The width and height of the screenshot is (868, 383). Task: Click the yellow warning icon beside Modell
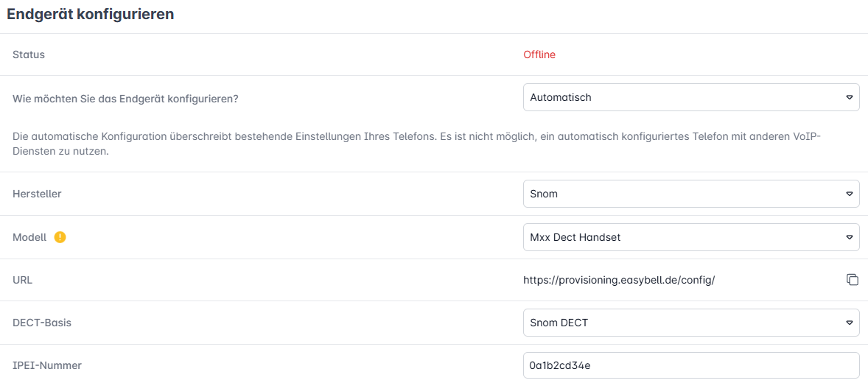coord(60,237)
